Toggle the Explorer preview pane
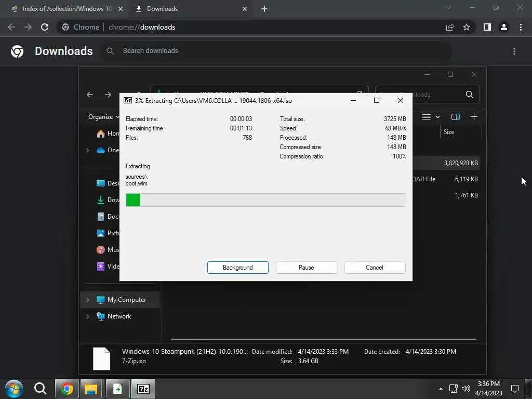The image size is (532, 399). [x=455, y=117]
